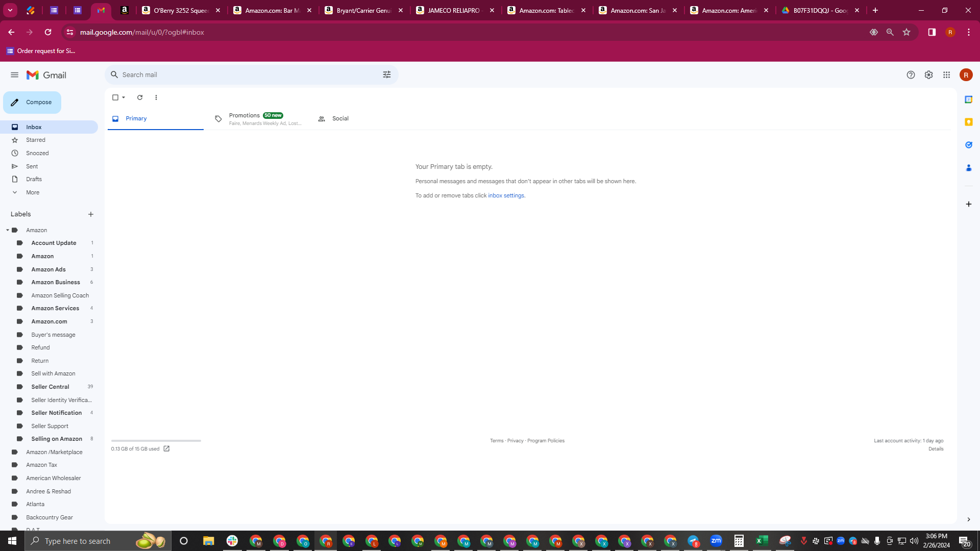
Task: Open the Account Update label
Action: [54, 243]
